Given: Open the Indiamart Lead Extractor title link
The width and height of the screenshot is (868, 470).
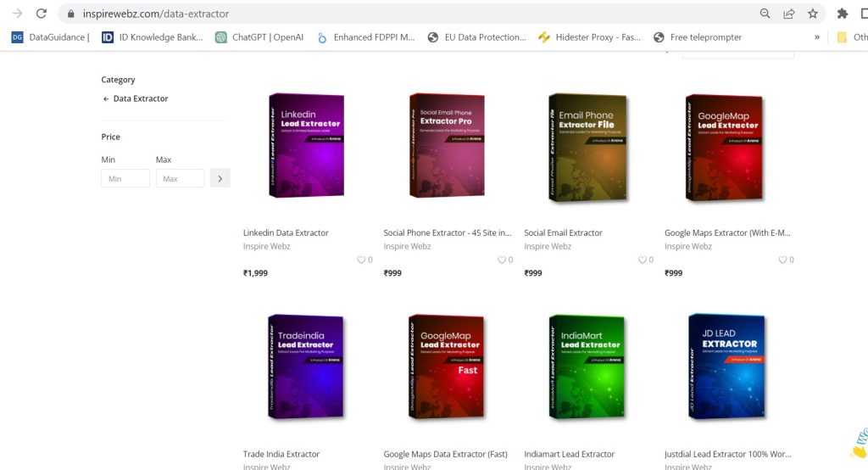Looking at the screenshot, I should point(569,454).
